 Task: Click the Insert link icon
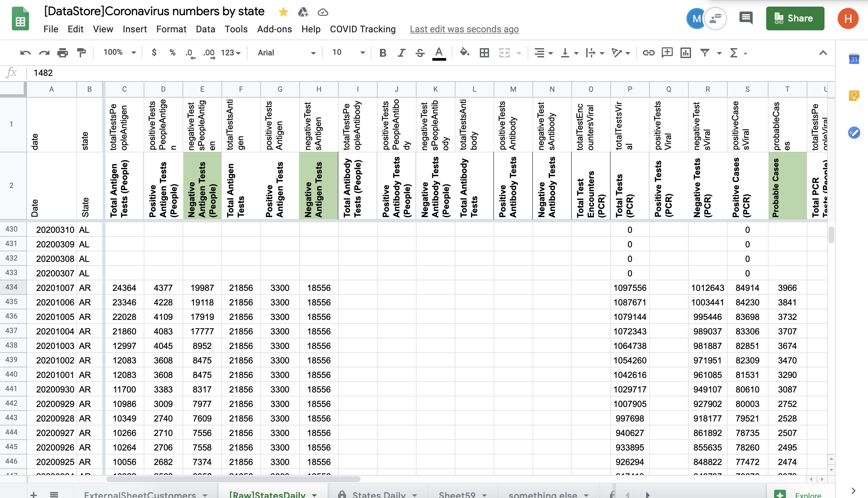click(x=648, y=53)
